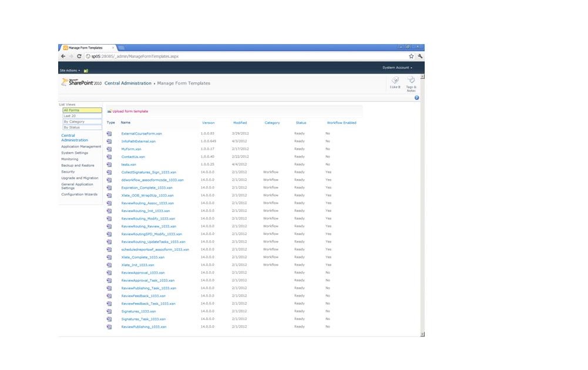Click form icon beside Signatures_1033.xsn
The image size is (588, 370).
point(109,311)
